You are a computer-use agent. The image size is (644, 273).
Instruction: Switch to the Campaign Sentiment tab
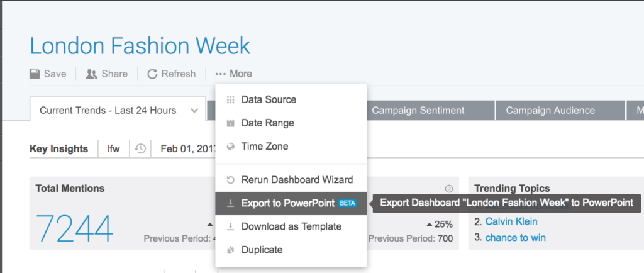click(x=418, y=110)
